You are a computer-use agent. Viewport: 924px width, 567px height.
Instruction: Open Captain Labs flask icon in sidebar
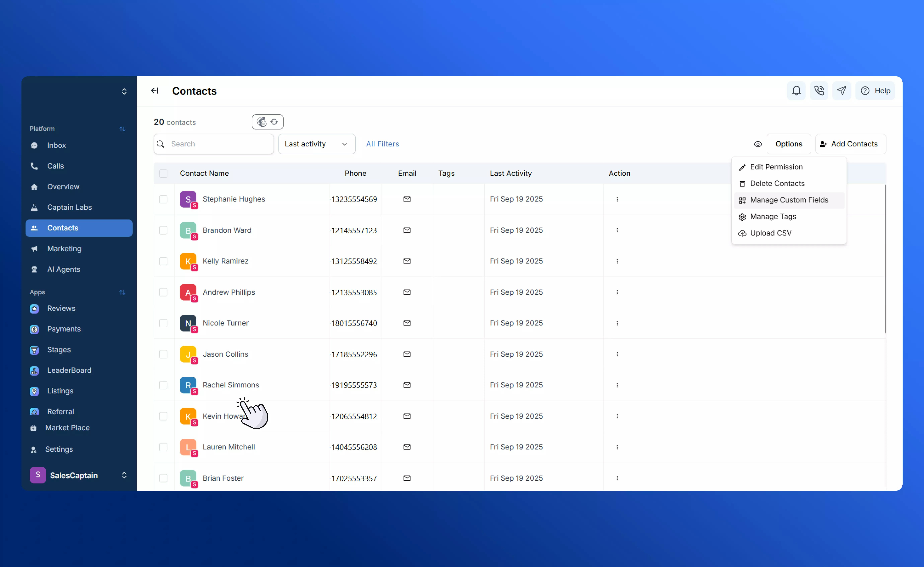point(34,207)
